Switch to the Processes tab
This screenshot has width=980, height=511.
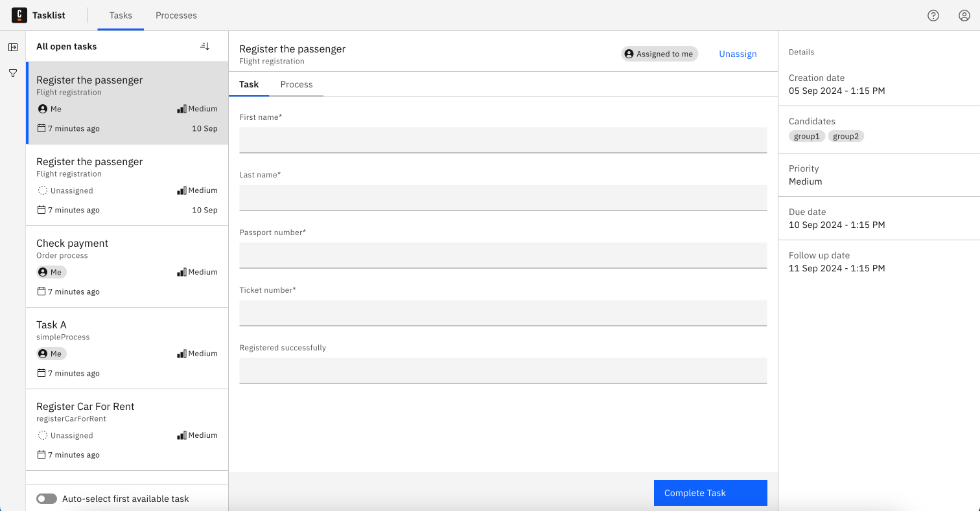pyautogui.click(x=176, y=15)
